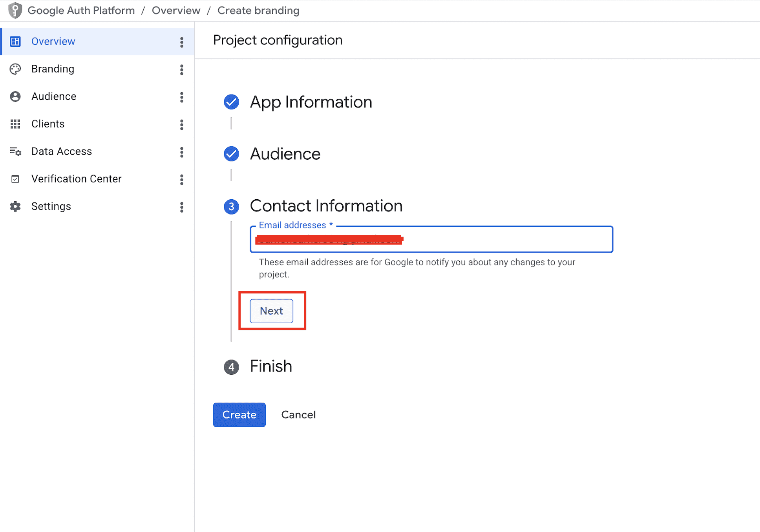Screen dimensions: 760x532
Task: Click the Next button
Action: 271,311
